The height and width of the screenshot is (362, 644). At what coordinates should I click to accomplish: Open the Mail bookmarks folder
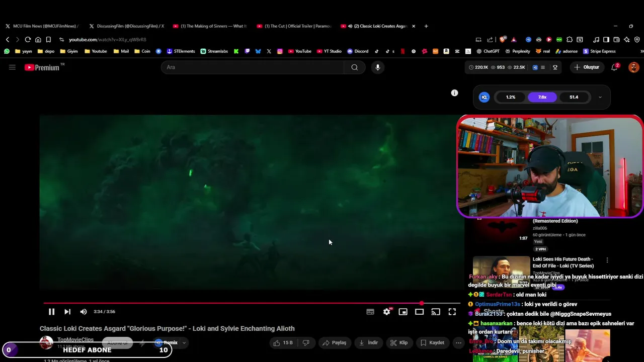tap(121, 51)
